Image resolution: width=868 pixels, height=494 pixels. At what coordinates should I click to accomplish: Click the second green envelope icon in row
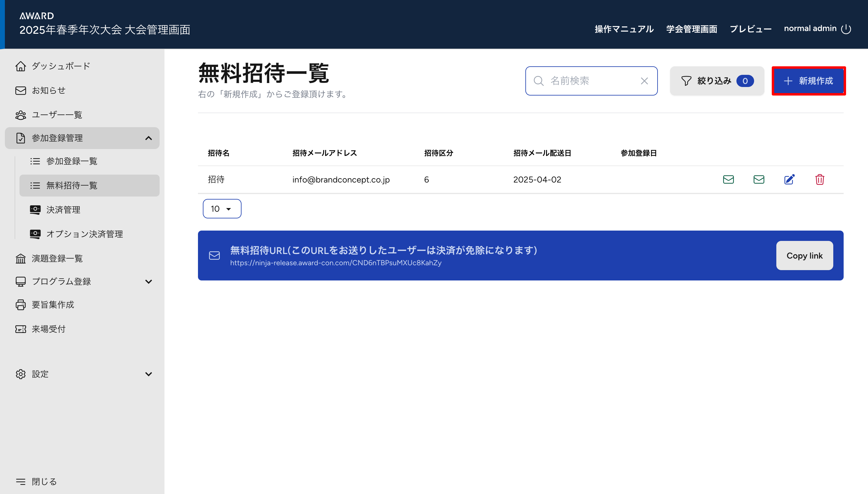tap(759, 179)
